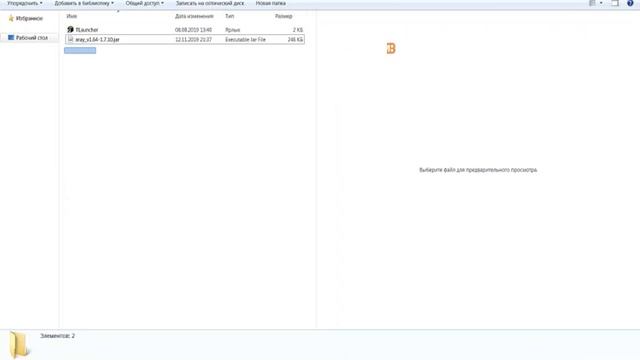Screen dimensions: 640x360
Task: Select Избранное label in navigation pane
Action: [x=29, y=18]
